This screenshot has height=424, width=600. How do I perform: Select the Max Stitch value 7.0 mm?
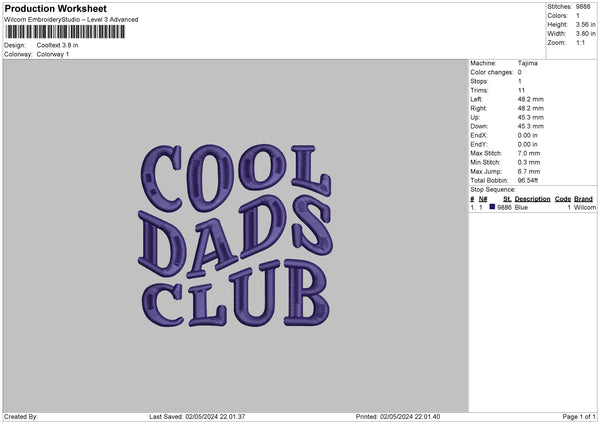pos(529,153)
